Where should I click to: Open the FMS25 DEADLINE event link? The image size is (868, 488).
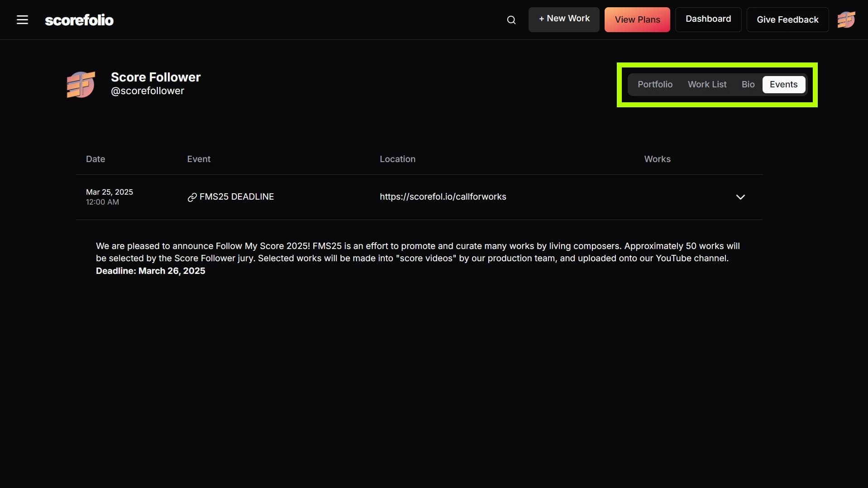(237, 197)
